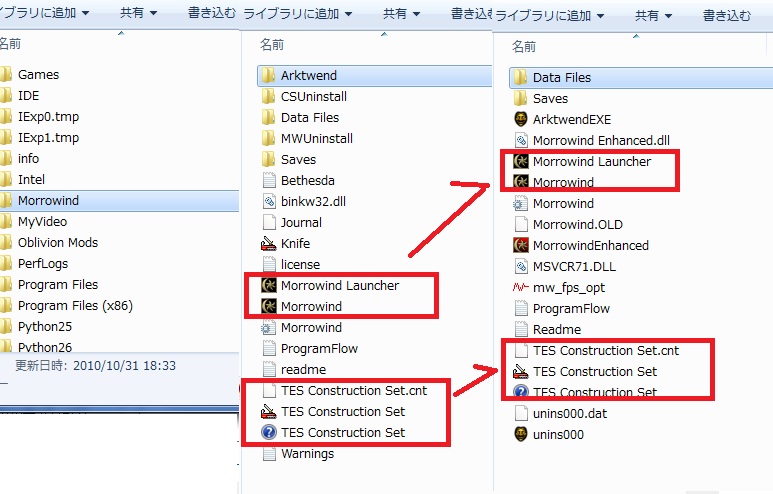This screenshot has width=773, height=494.
Task: Select Morrowind Launcher icon in Morrowind folder listing
Action: (x=269, y=285)
